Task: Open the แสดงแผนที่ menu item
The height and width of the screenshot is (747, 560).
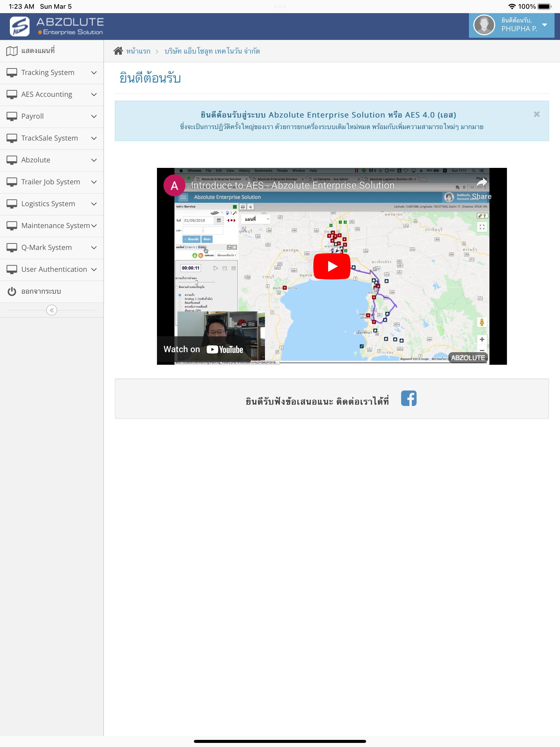Action: coord(52,51)
